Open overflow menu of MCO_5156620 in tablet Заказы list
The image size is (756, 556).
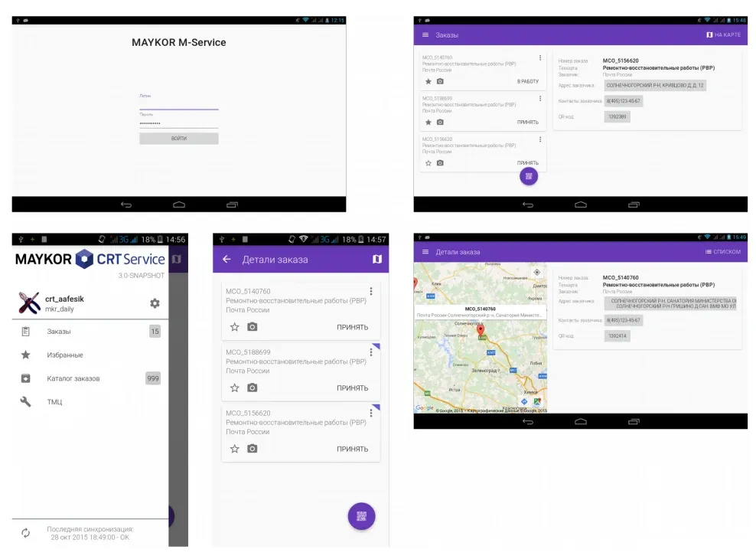(540, 139)
